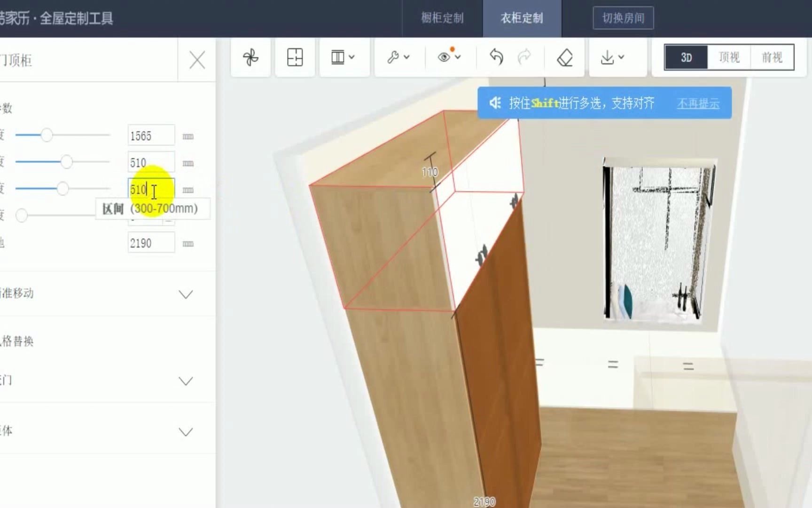Click the 2190 value input field
Screen dimensions: 812x508
[x=151, y=242]
